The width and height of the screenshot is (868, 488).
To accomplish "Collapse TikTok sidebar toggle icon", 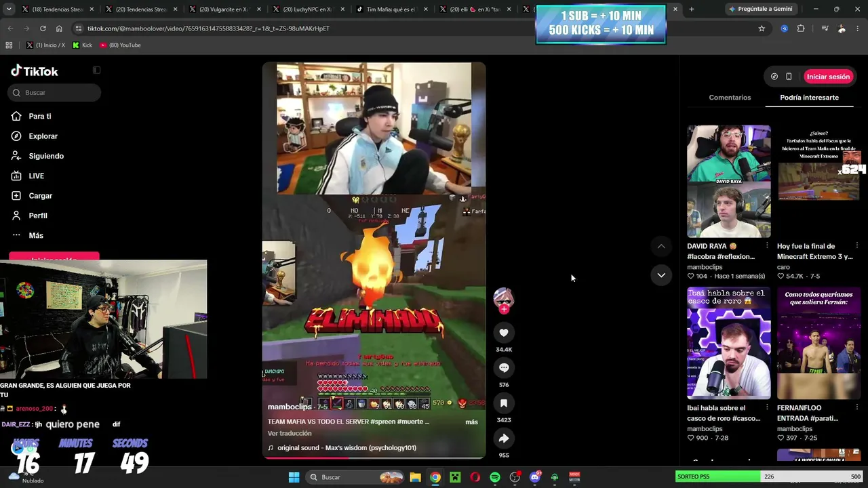I will (96, 70).
